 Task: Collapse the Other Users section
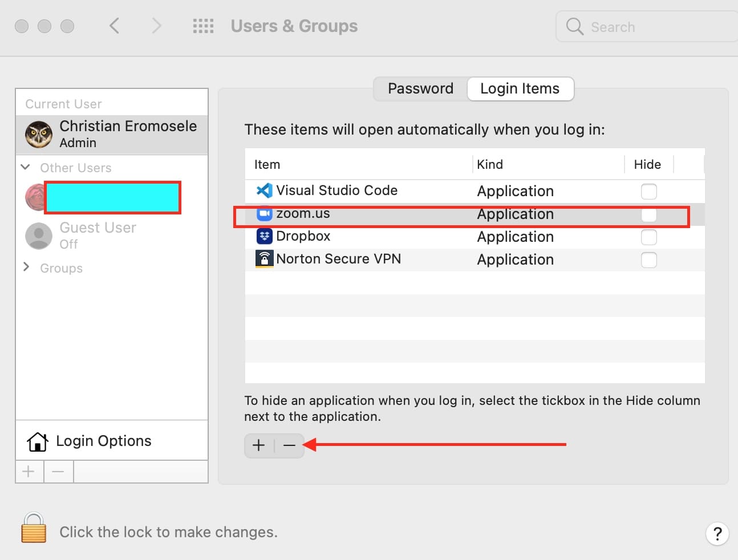pyautogui.click(x=26, y=167)
